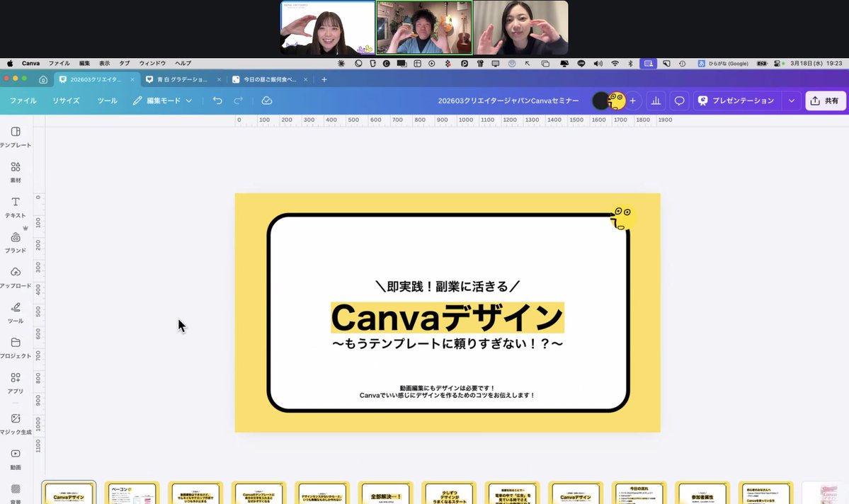Click the left woman's video tile
The width and height of the screenshot is (849, 504).
[328, 28]
